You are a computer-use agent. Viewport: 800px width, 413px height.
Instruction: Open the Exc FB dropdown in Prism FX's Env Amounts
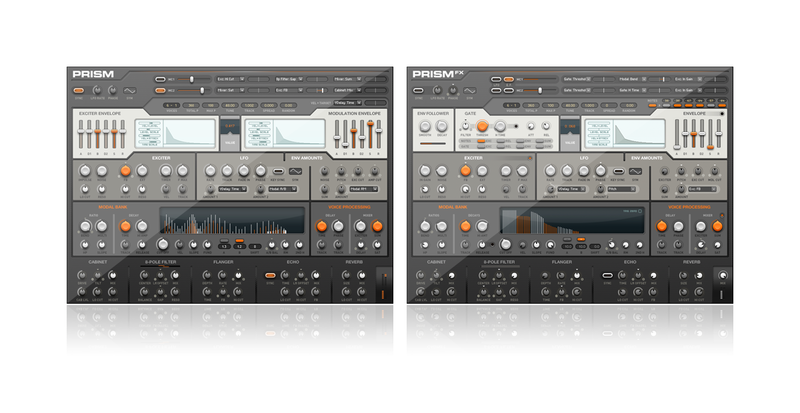click(x=702, y=189)
